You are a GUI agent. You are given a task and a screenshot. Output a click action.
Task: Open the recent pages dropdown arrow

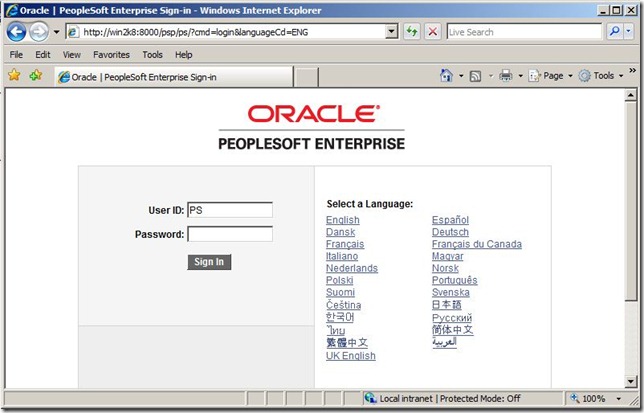coord(56,32)
